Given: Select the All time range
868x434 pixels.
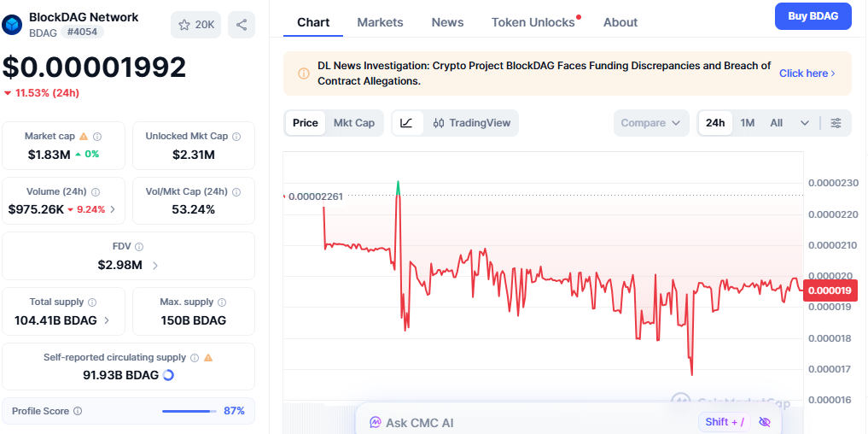Looking at the screenshot, I should pos(777,123).
